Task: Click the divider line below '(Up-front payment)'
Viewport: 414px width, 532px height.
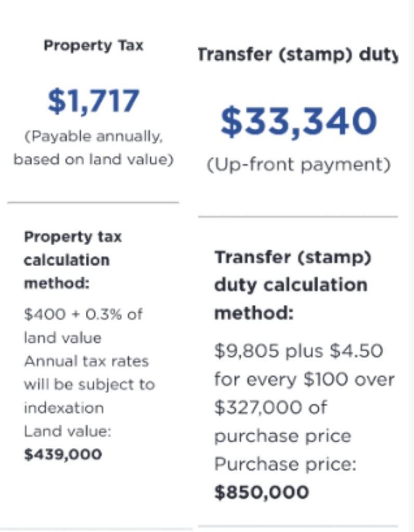Action: point(298,217)
